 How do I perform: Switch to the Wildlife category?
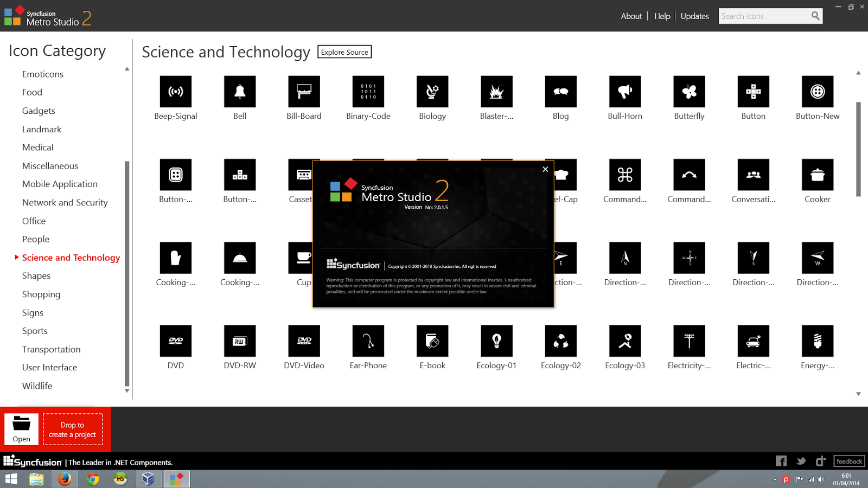point(37,386)
